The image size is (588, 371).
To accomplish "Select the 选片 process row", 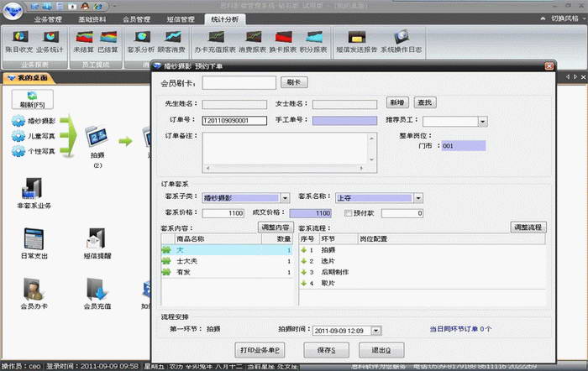I will (x=422, y=261).
